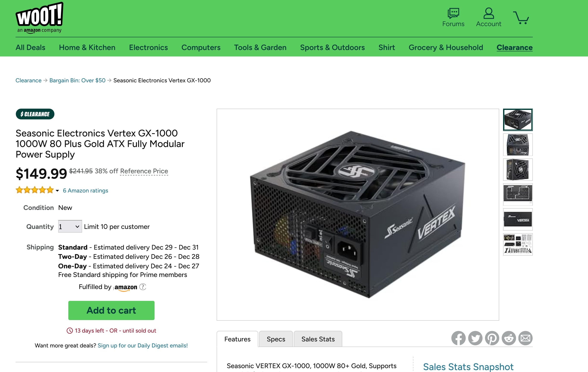Open 6 Amazon ratings link
This screenshot has width=588, height=372.
(x=86, y=191)
